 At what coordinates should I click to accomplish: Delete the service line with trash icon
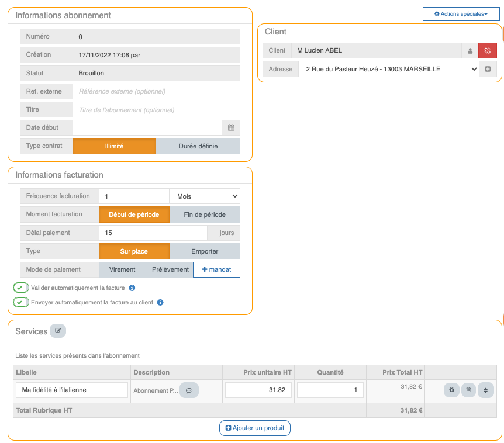pos(468,390)
